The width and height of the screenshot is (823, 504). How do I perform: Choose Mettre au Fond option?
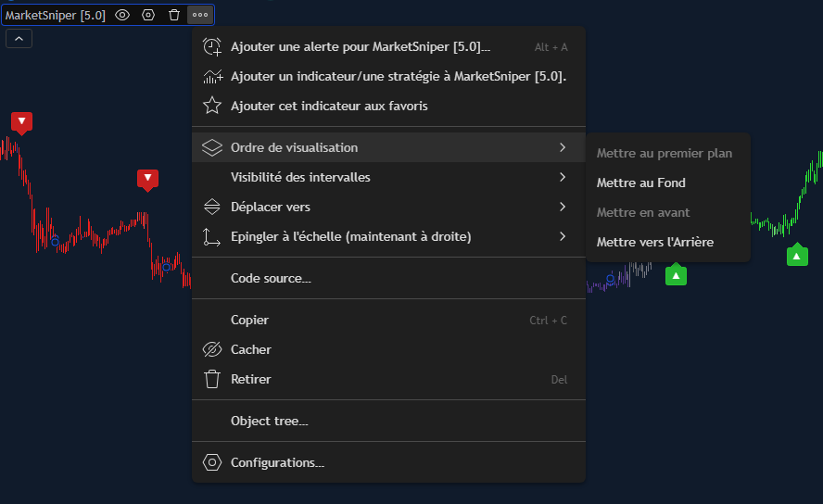(641, 183)
